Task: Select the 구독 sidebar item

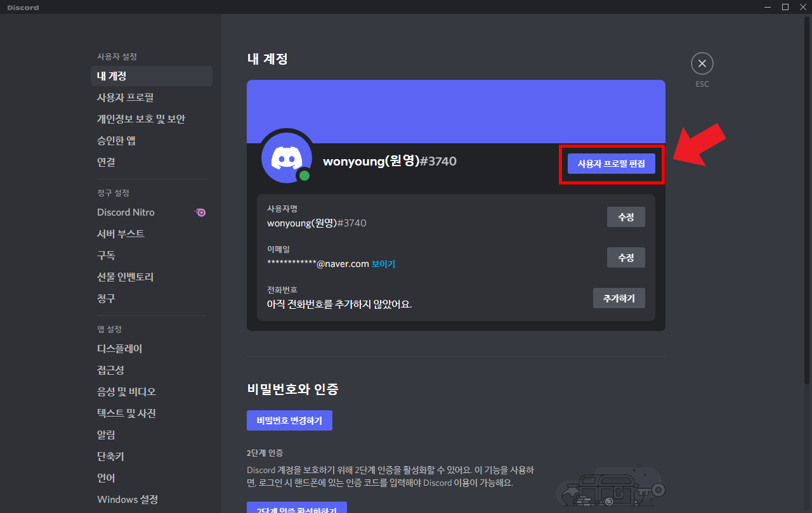Action: coord(152,256)
